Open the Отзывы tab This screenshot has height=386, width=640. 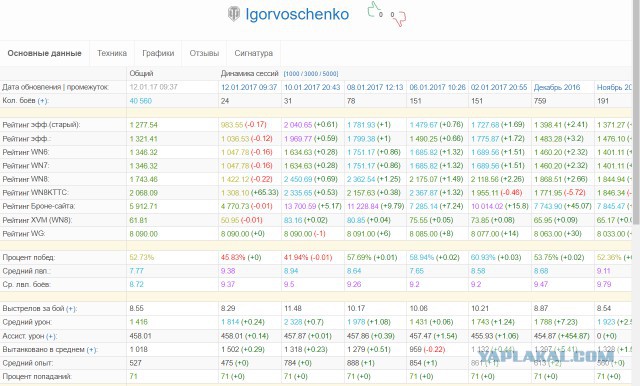click(x=204, y=53)
